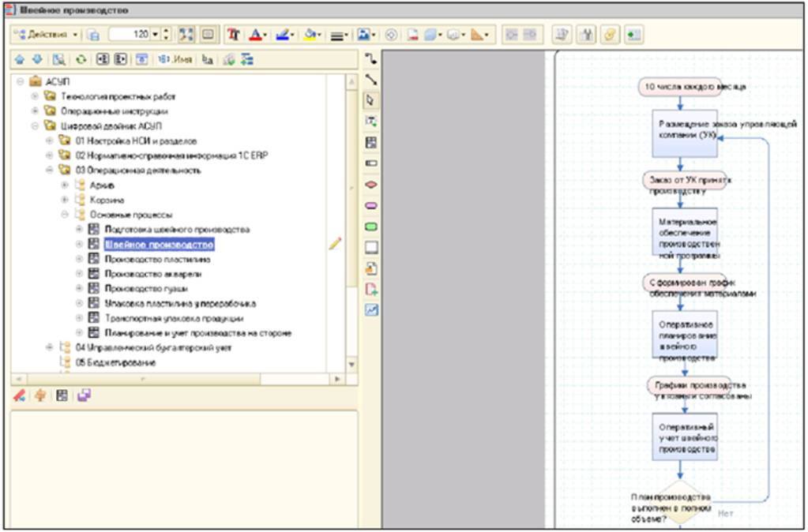The image size is (808, 532).
Task: Click the blue up arrow in tree toolbar
Action: pyautogui.click(x=20, y=59)
